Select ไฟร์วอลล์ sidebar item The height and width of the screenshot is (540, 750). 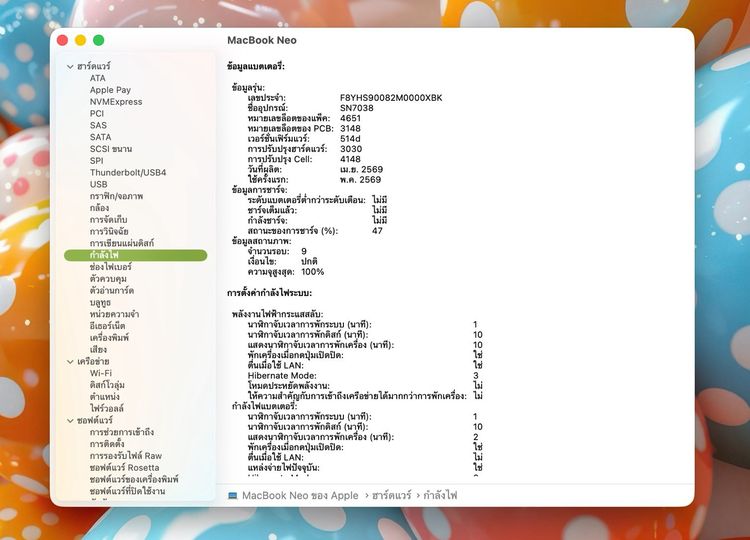coord(107,408)
